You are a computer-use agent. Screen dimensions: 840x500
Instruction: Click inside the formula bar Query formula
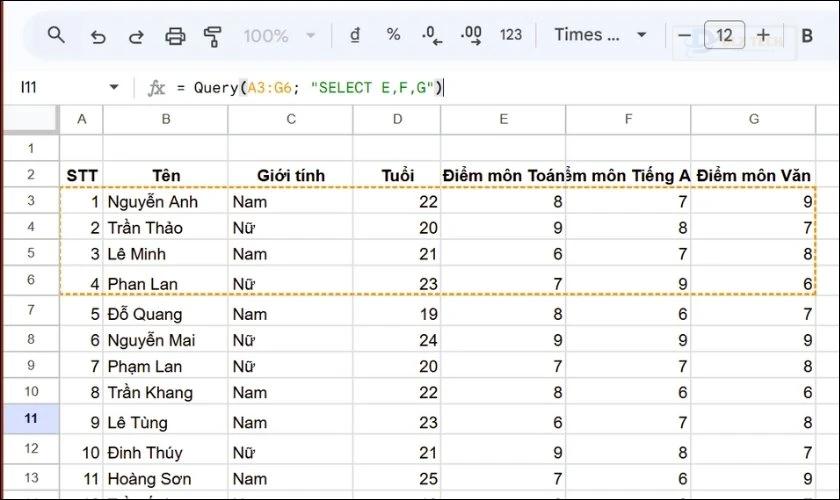[318, 87]
